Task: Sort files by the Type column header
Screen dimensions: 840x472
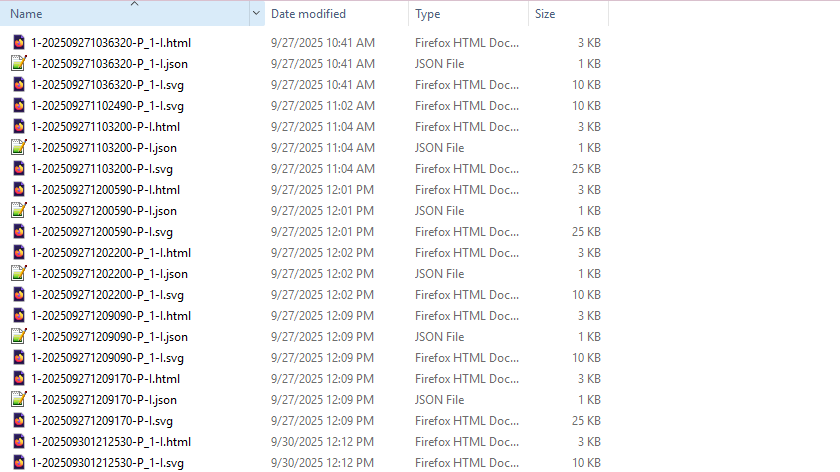Action: (428, 14)
